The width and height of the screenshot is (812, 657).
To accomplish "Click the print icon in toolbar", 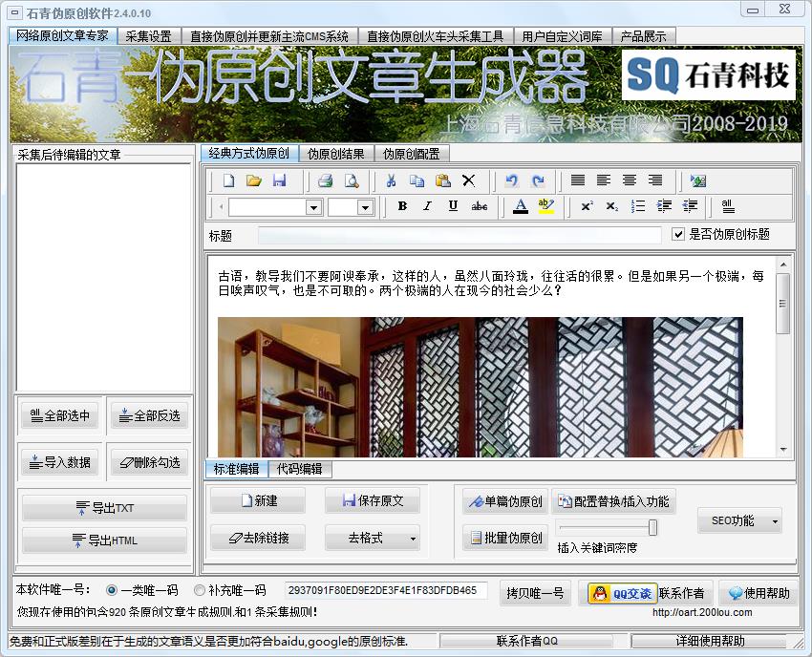I will coord(325,180).
